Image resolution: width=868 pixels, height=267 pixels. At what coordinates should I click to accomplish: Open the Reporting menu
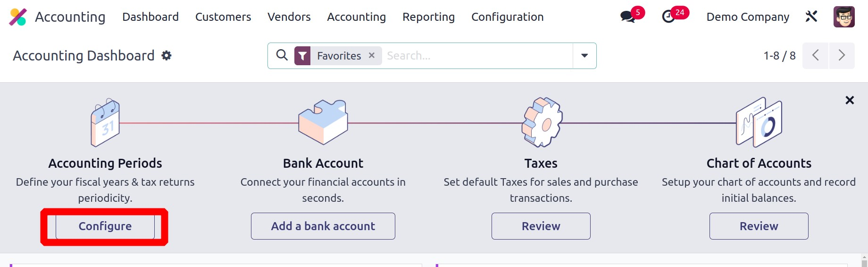428,17
